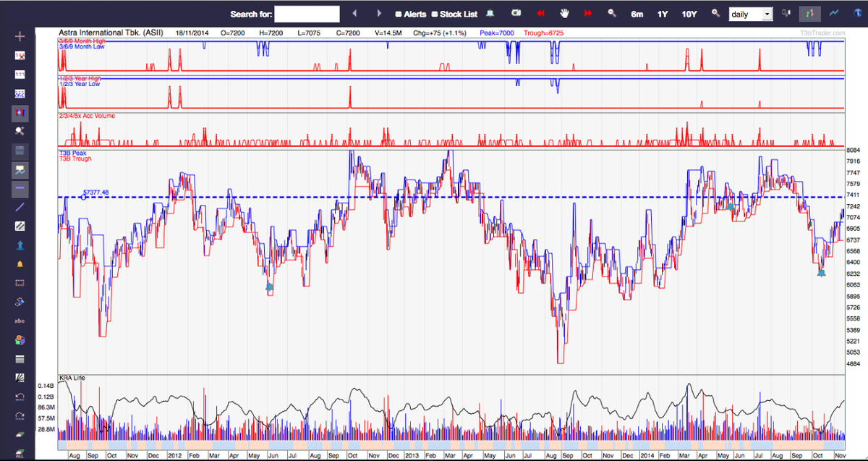Click the bell marker near May 2014
This screenshot has height=461, width=868.
[731, 207]
